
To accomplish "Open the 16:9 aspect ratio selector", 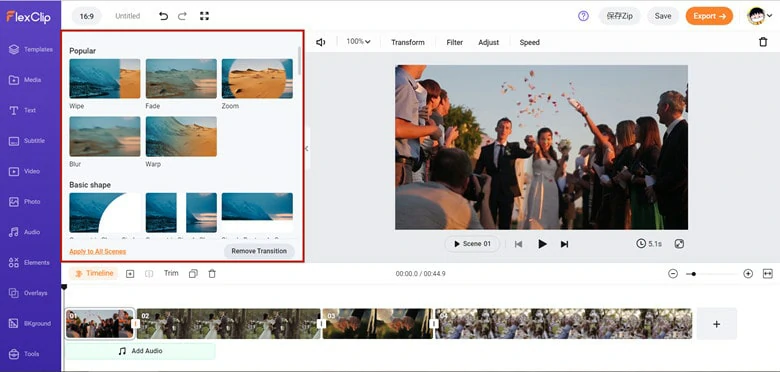I will [x=87, y=16].
